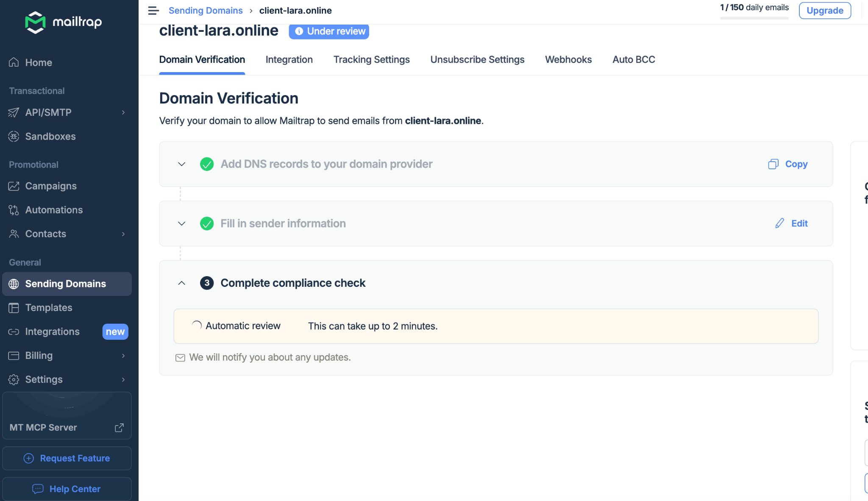Click the hamburger menu icon
Viewport: 868px width, 501px height.
[x=153, y=11]
